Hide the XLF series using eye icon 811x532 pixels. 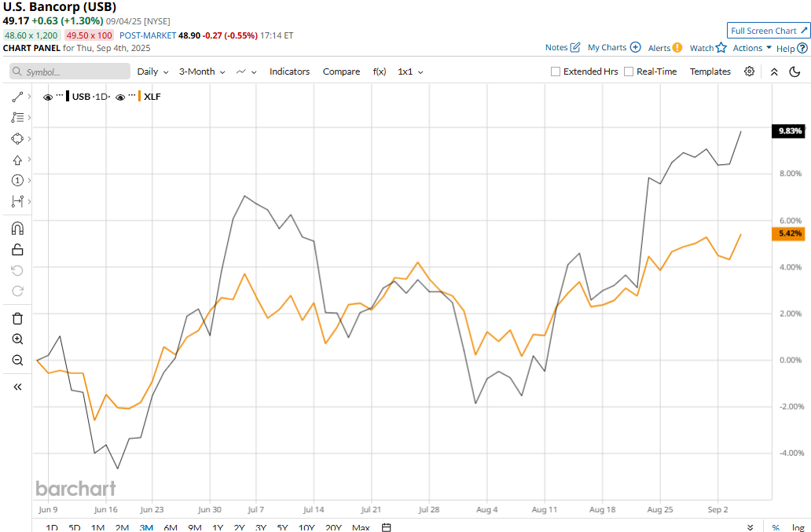(120, 97)
